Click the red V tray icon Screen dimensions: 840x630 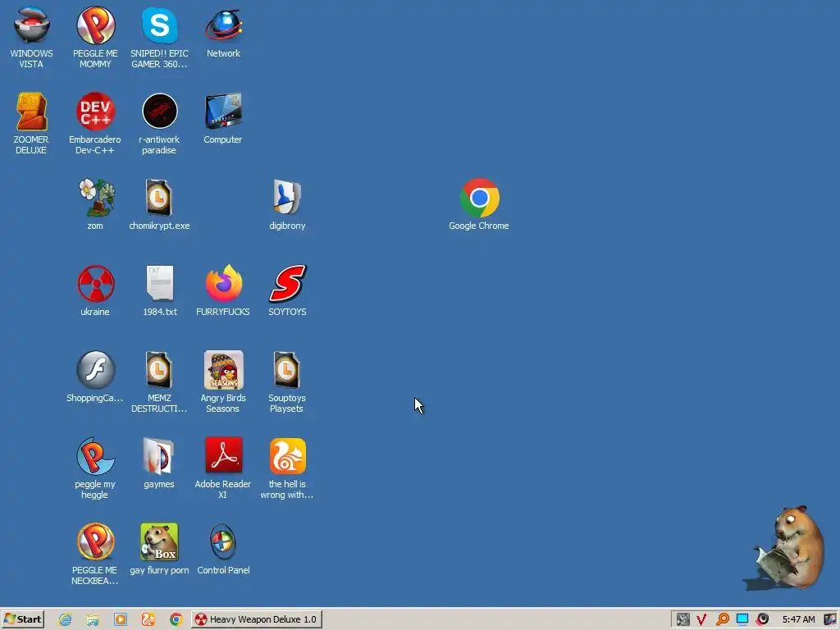701,620
